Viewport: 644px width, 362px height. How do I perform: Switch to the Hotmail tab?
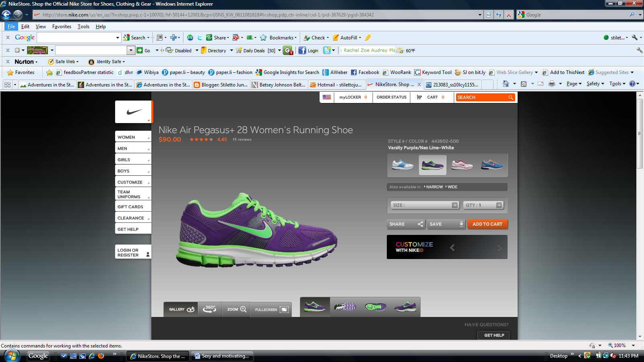pyautogui.click(x=336, y=84)
